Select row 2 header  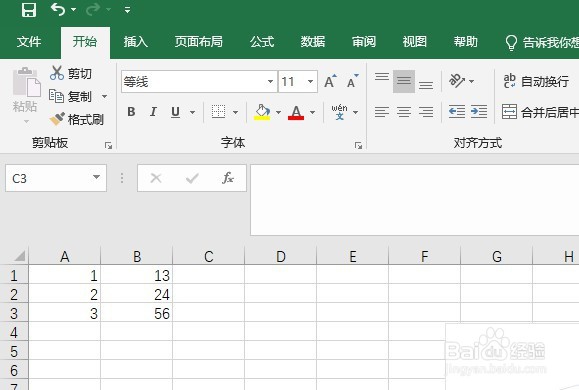(x=14, y=294)
